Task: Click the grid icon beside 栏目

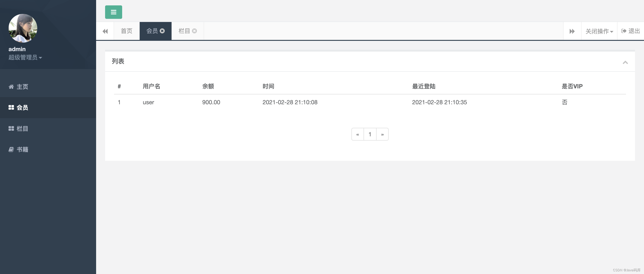Action: point(11,128)
